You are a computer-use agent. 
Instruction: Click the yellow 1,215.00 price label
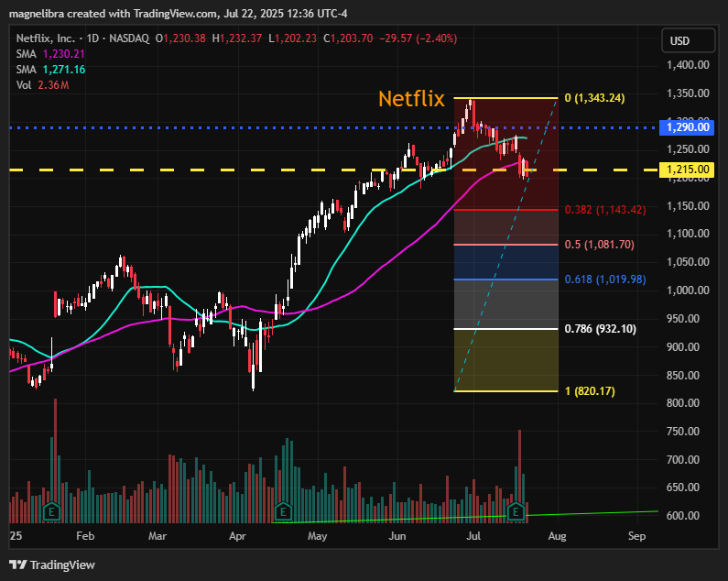pos(687,170)
